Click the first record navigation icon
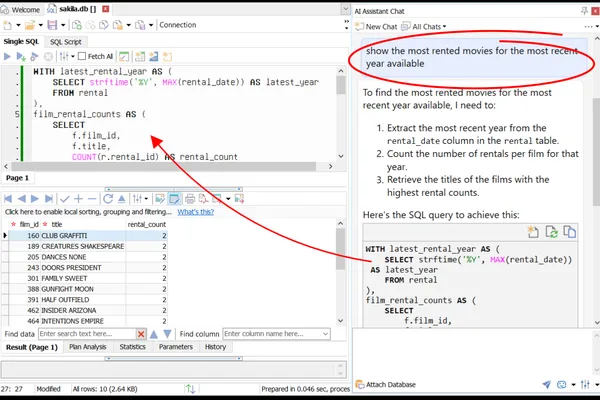Viewport: 600px width, 400px height. (x=8, y=199)
